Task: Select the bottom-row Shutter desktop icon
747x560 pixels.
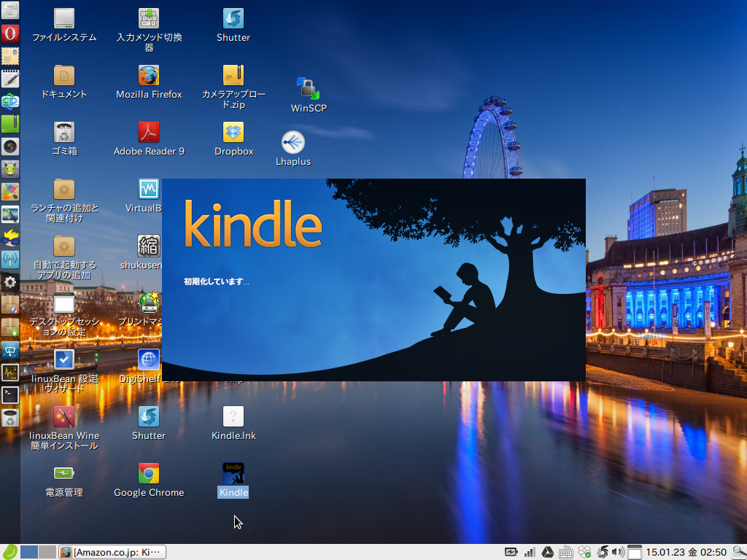Action: [x=149, y=416]
